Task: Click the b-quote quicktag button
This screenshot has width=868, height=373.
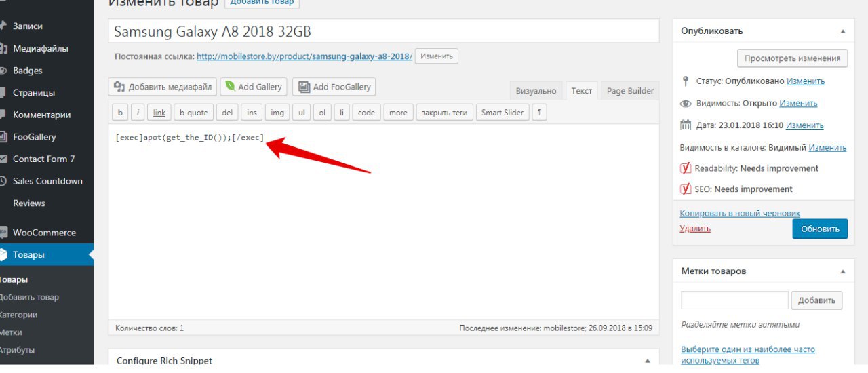Action: click(194, 113)
